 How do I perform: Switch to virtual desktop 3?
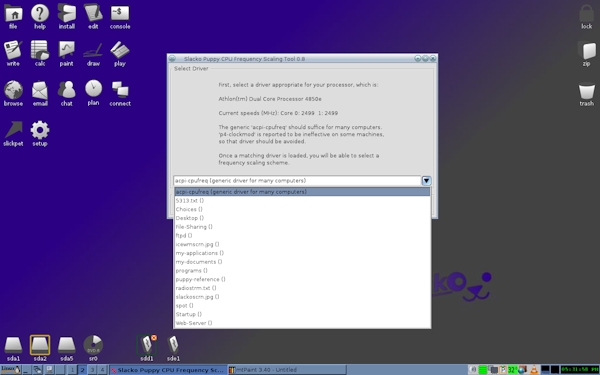click(92, 370)
